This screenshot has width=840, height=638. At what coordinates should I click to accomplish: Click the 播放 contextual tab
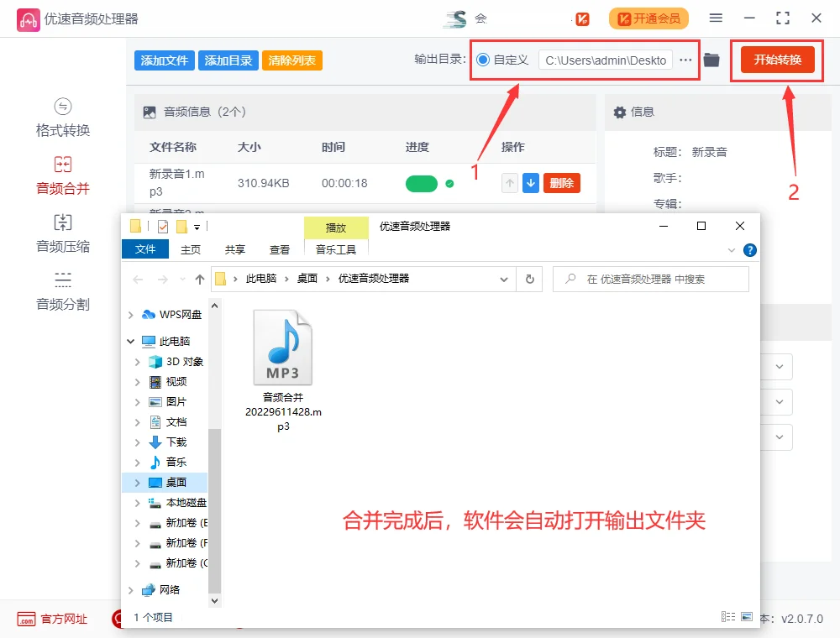pos(336,227)
